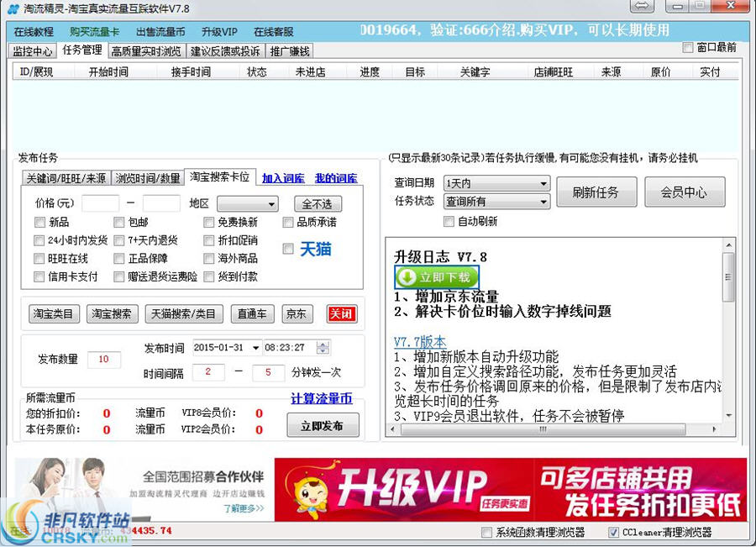This screenshot has height=547, width=756.
Task: Enable 品质承诺 checkbox
Action: coord(288,222)
